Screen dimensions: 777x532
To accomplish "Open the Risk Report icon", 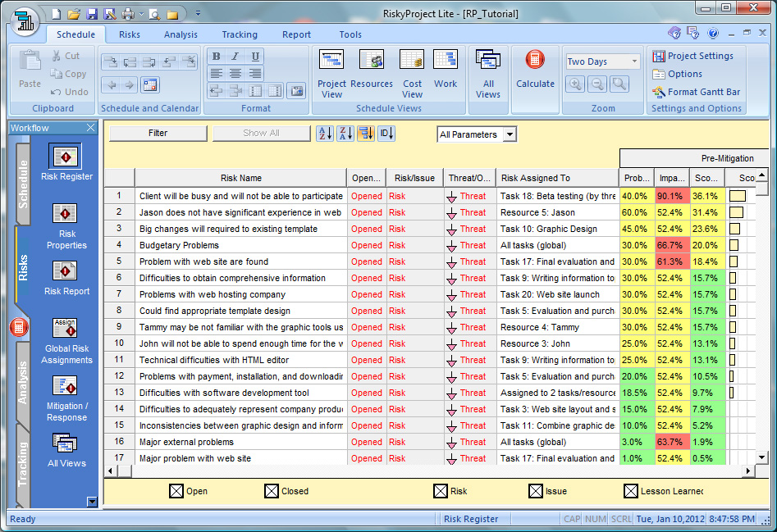I will (x=65, y=271).
